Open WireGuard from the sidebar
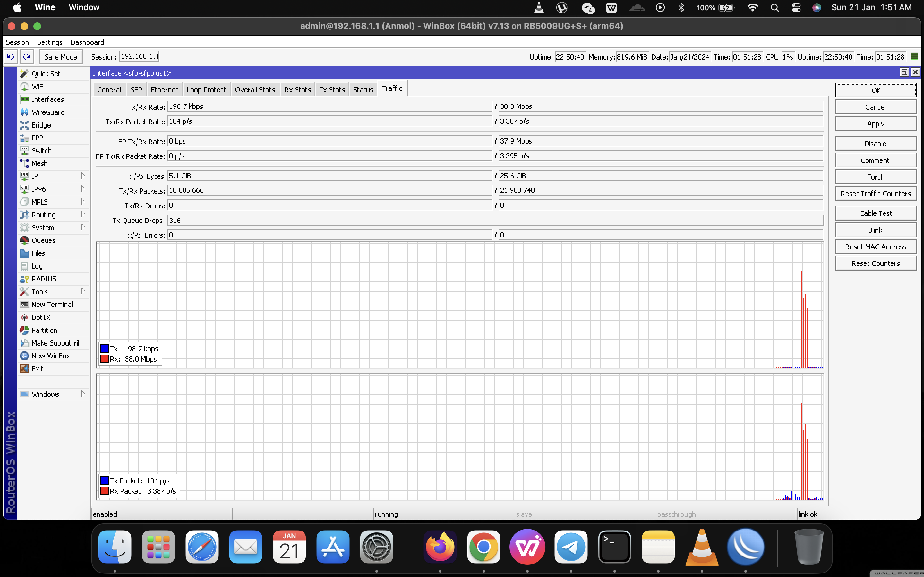Image resolution: width=924 pixels, height=577 pixels. click(48, 112)
